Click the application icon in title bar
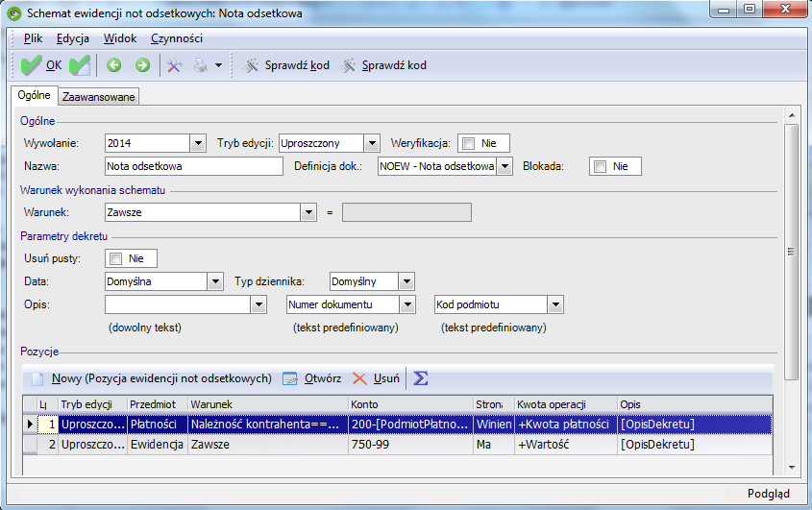The height and width of the screenshot is (510, 812). [14, 13]
